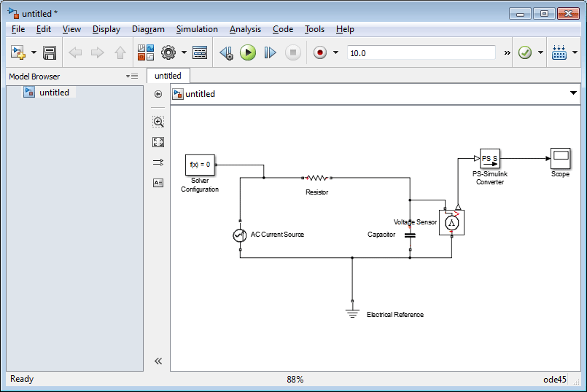Screen dimensions: 587x392
Task: Open the Model Explorer icon
Action: point(200,52)
